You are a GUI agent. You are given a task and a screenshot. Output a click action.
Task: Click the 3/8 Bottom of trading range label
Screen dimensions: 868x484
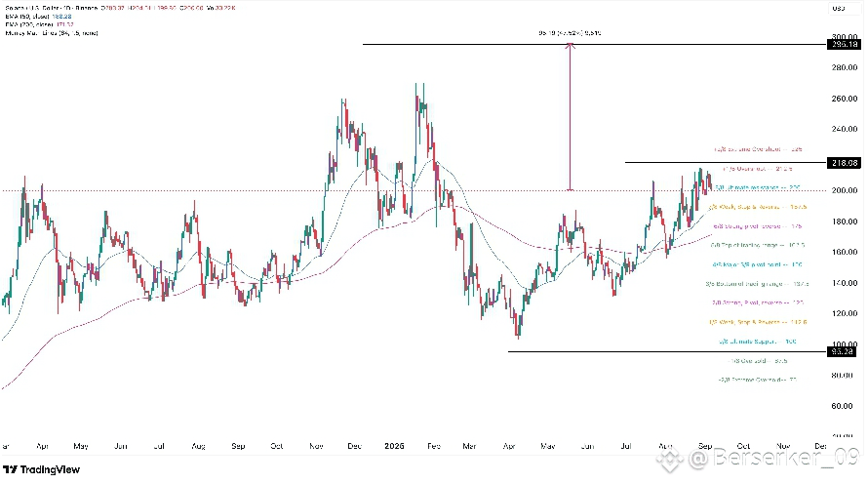pos(757,284)
